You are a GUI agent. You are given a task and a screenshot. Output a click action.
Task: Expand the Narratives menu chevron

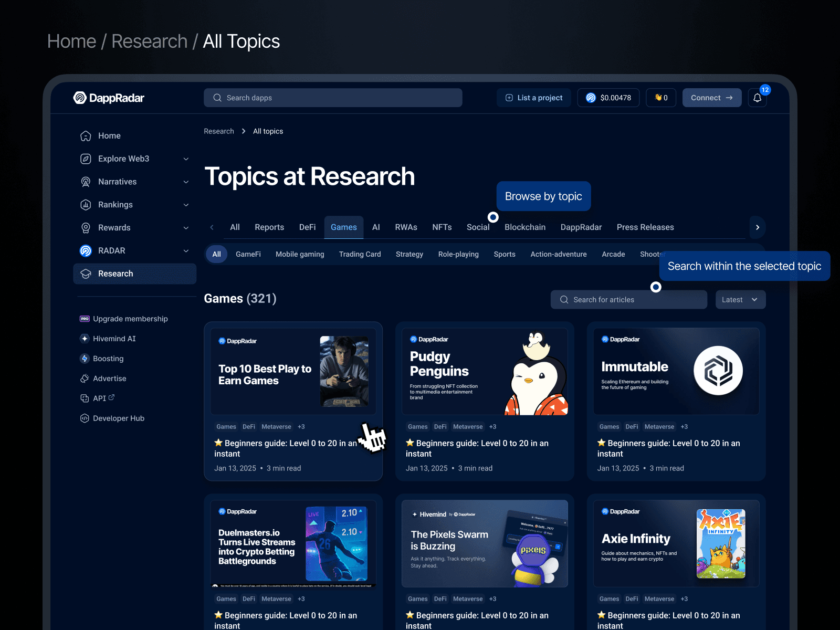pyautogui.click(x=186, y=182)
